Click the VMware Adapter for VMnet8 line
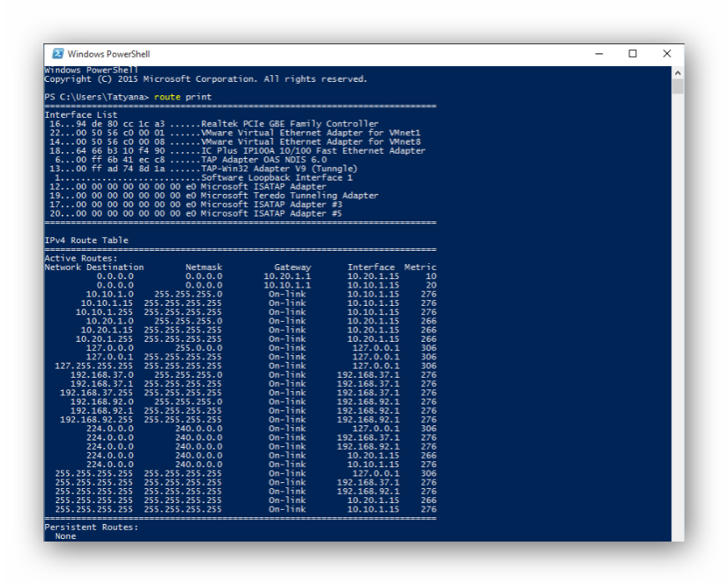728x585 pixels. point(235,141)
